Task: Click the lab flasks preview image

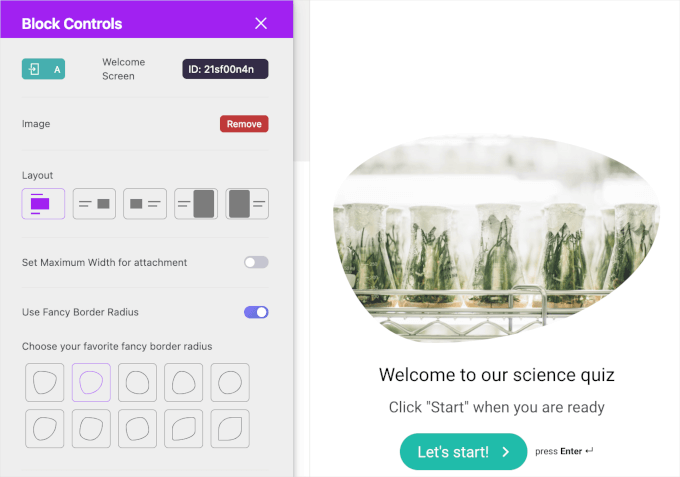Action: pos(497,238)
